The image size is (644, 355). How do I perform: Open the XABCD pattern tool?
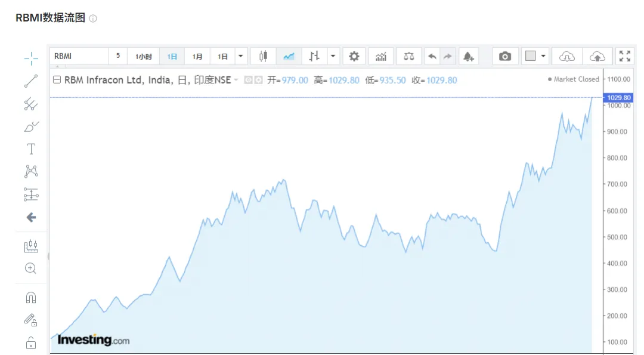pyautogui.click(x=31, y=171)
